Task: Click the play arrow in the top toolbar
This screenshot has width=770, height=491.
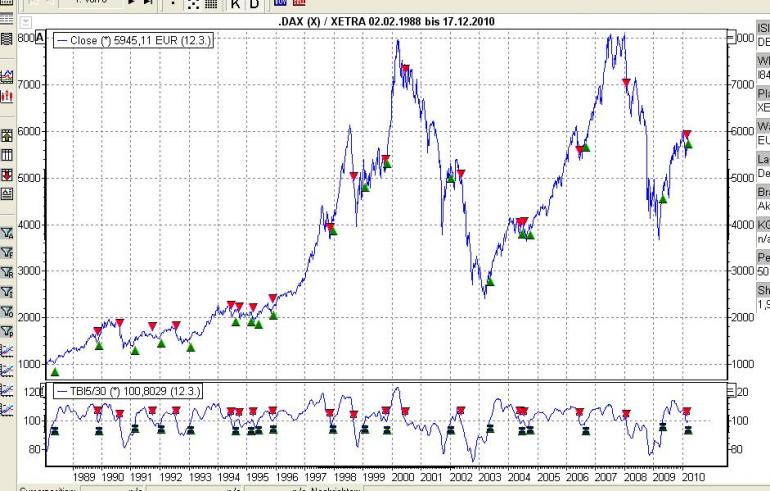Action: click(x=132, y=2)
